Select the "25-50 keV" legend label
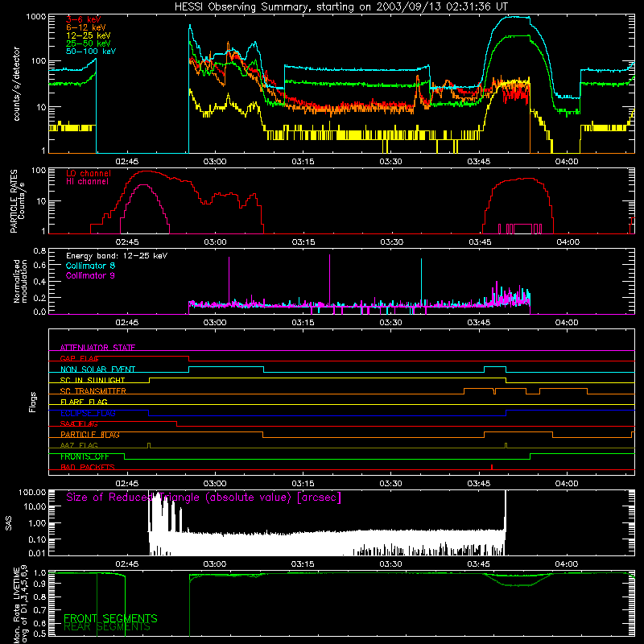 (x=89, y=43)
